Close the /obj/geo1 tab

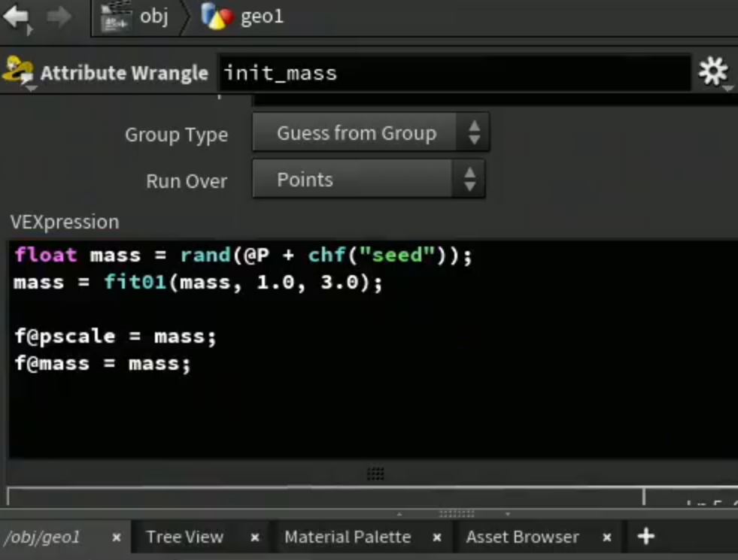117,537
